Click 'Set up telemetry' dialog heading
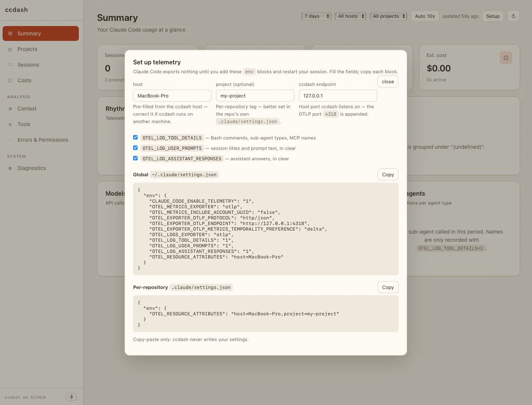532x405 pixels. point(157,62)
